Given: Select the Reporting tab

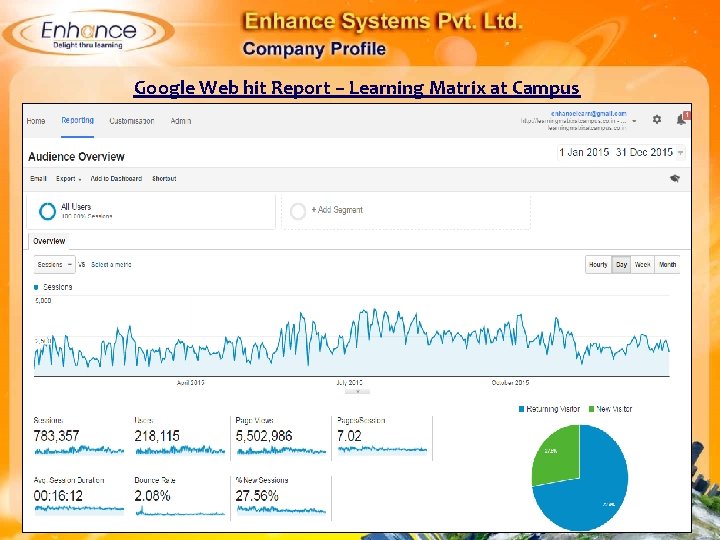Looking at the screenshot, I should tap(78, 120).
